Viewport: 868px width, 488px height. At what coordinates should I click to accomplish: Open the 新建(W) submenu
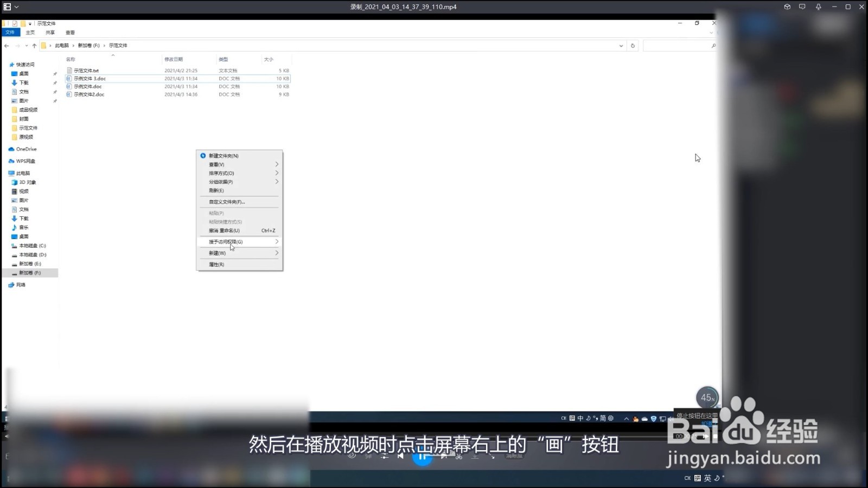pos(239,253)
